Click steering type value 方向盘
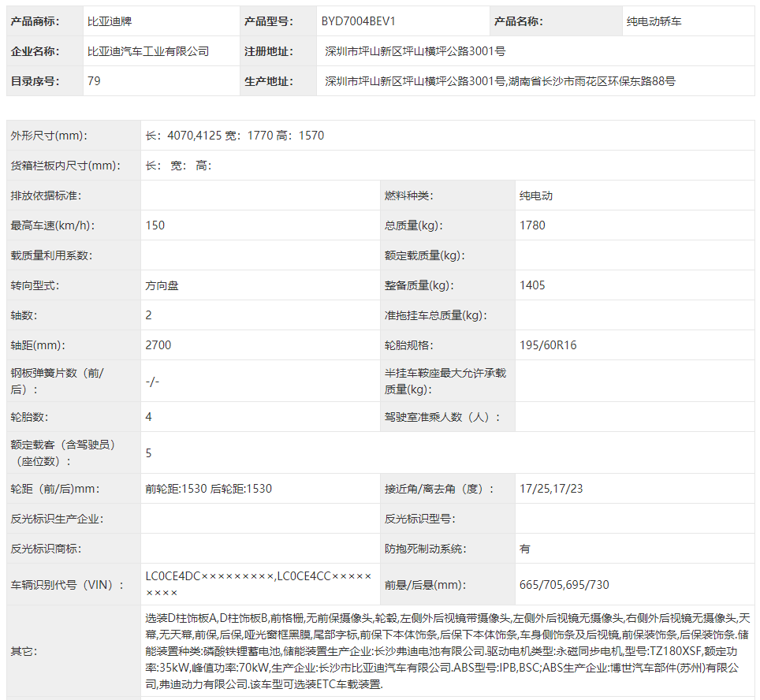The image size is (760, 700). click(162, 285)
